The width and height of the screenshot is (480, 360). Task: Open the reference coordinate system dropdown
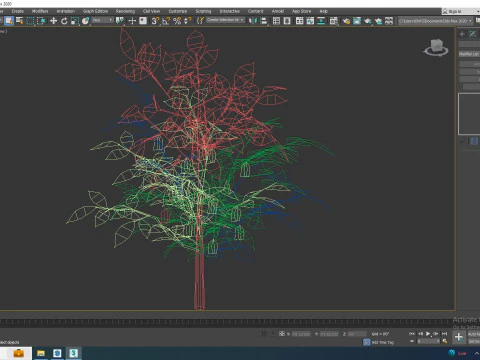coord(103,20)
